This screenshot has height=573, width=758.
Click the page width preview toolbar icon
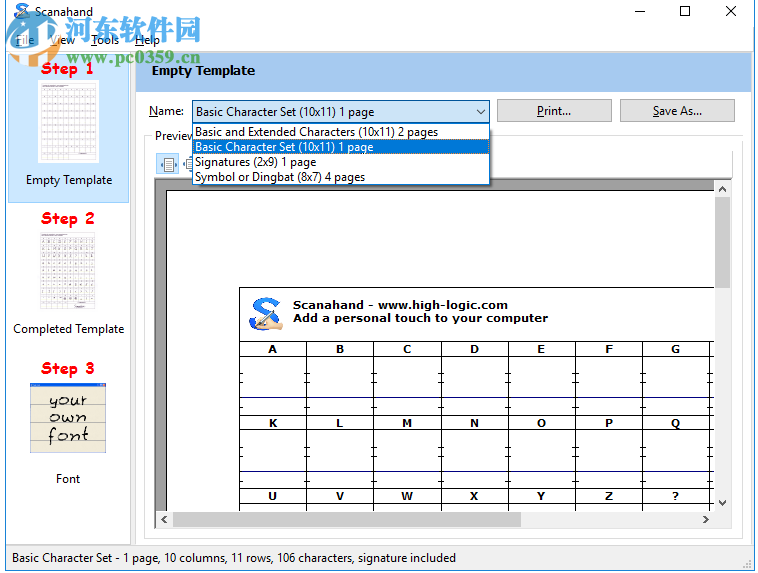(x=168, y=164)
